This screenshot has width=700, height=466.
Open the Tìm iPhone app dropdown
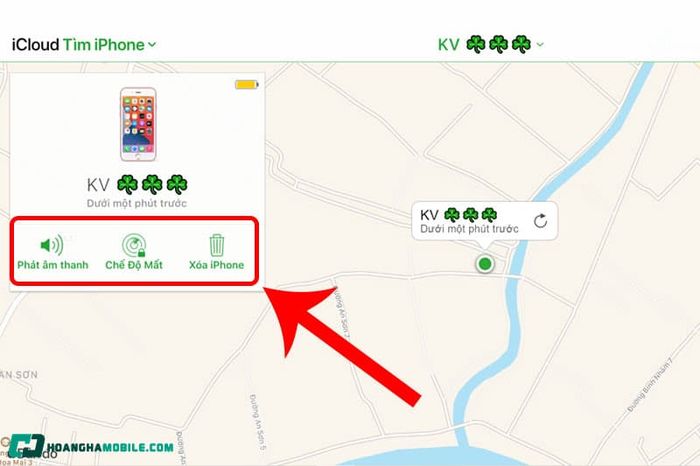click(109, 45)
